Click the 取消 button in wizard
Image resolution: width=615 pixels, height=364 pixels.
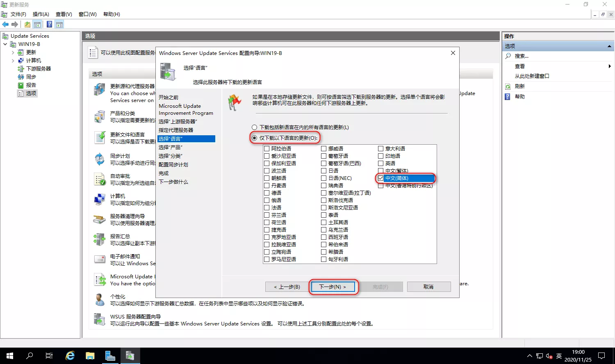coord(428,287)
